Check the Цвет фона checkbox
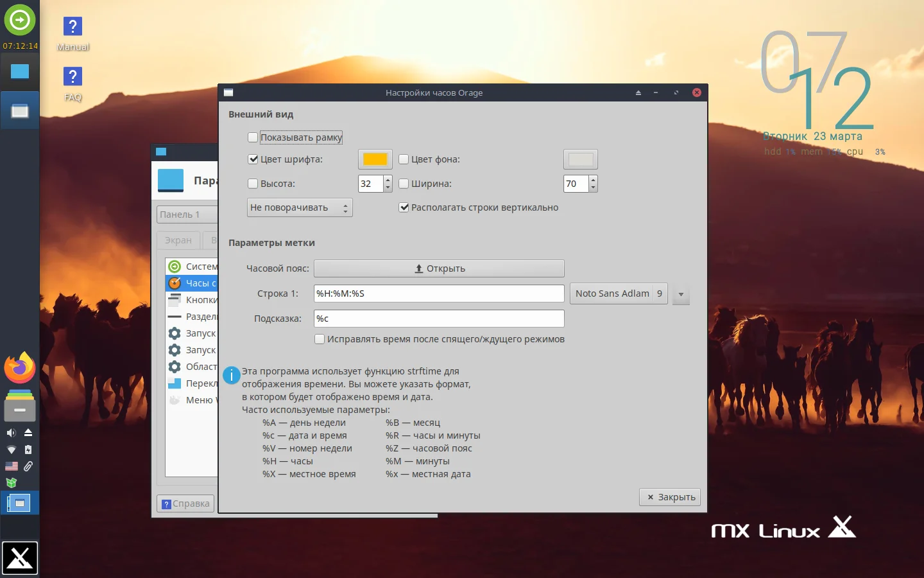924x578 pixels. [x=404, y=159]
